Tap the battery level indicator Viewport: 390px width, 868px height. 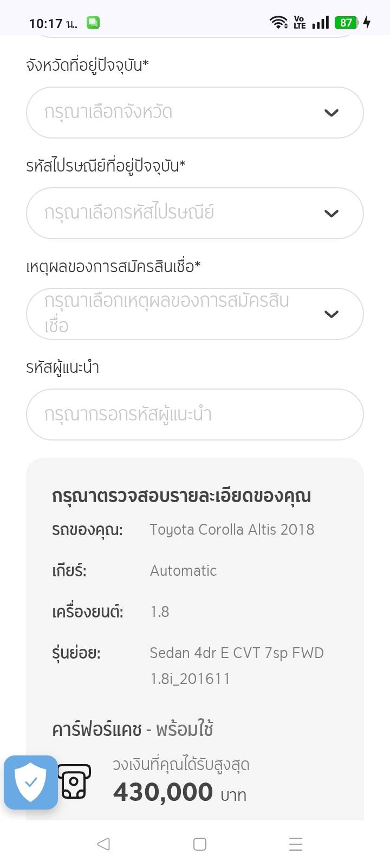[x=346, y=23]
